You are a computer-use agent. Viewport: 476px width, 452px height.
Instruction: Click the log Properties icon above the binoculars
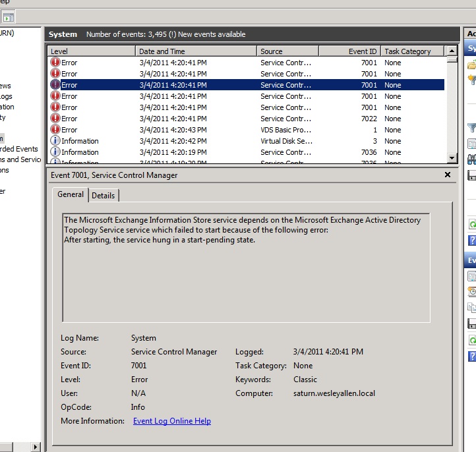(472, 144)
